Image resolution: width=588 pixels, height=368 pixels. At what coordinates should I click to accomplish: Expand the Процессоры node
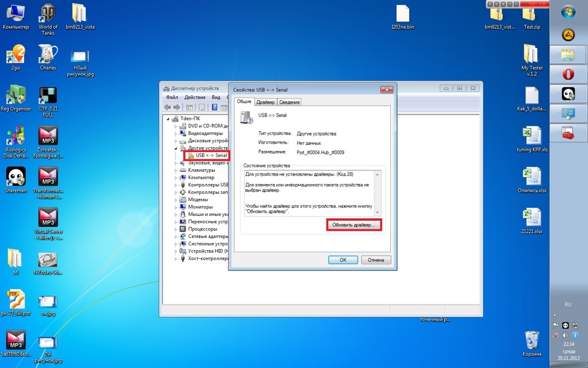tap(176, 229)
